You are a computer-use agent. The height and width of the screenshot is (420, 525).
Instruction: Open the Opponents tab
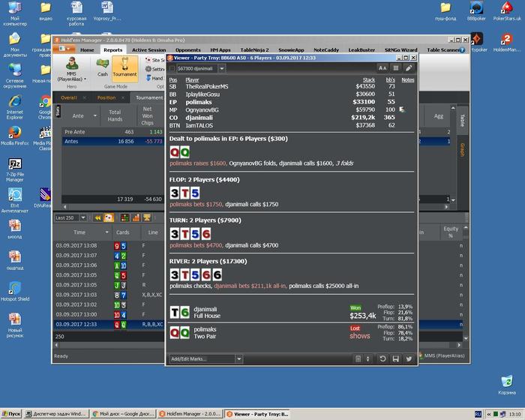pyautogui.click(x=187, y=50)
